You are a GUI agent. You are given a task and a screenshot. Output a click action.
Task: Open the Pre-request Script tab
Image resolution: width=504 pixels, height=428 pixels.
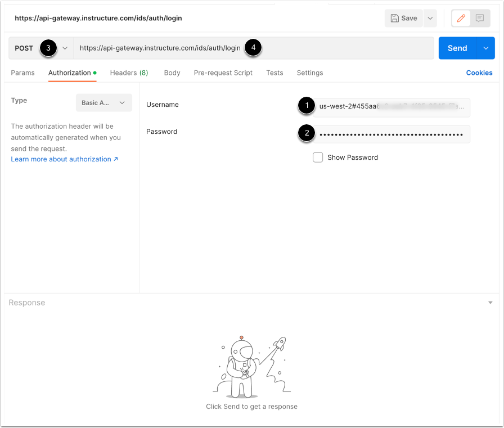click(x=222, y=73)
